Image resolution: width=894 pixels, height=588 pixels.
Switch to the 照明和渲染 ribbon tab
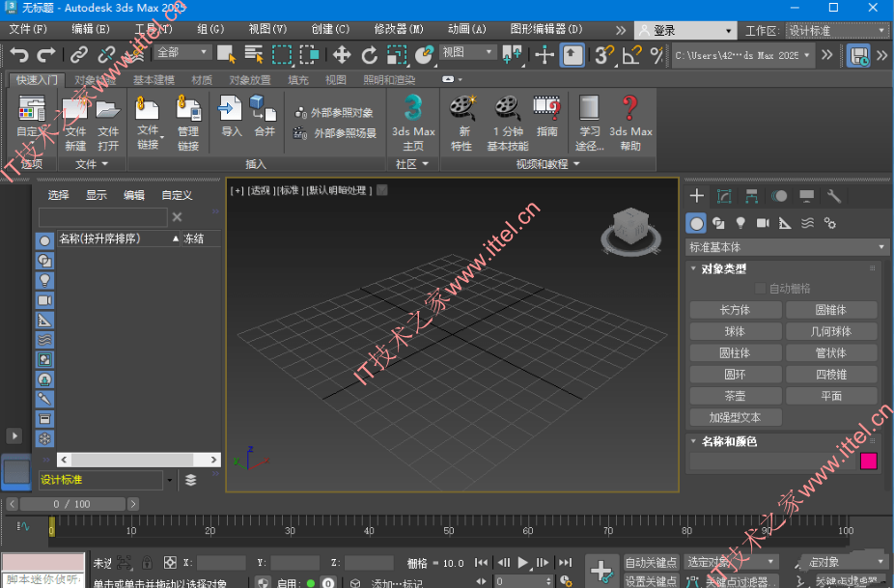point(389,80)
